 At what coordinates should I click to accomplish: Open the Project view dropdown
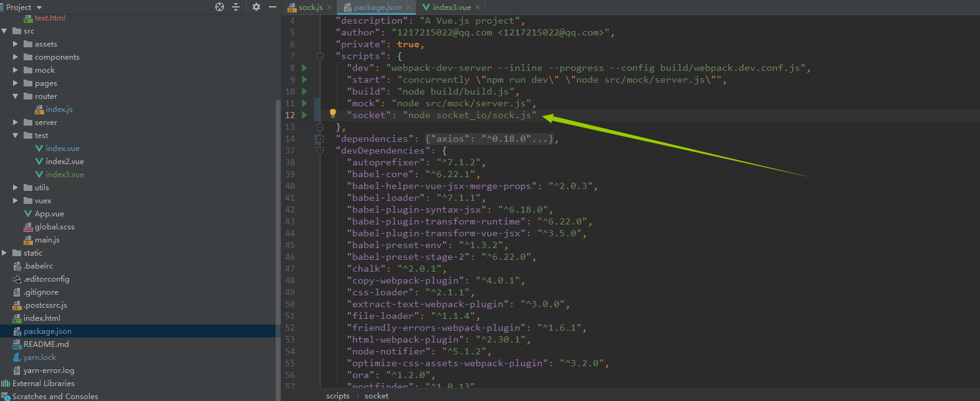click(24, 7)
